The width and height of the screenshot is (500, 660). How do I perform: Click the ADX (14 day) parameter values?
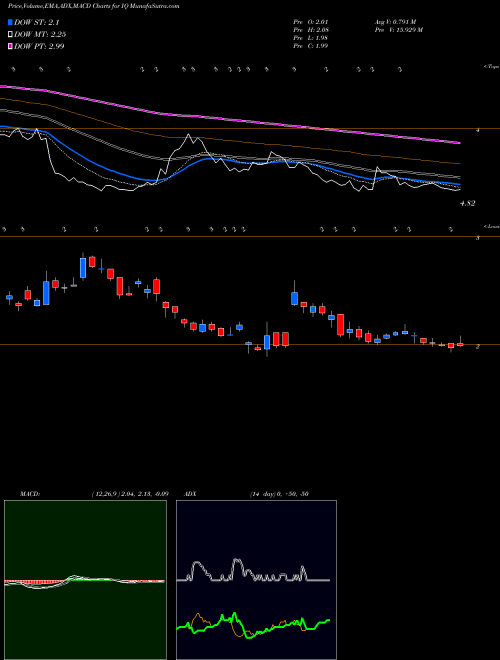(x=279, y=494)
